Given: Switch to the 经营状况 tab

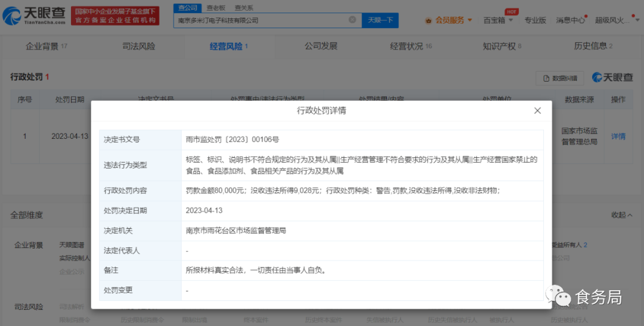Looking at the screenshot, I should point(411,46).
